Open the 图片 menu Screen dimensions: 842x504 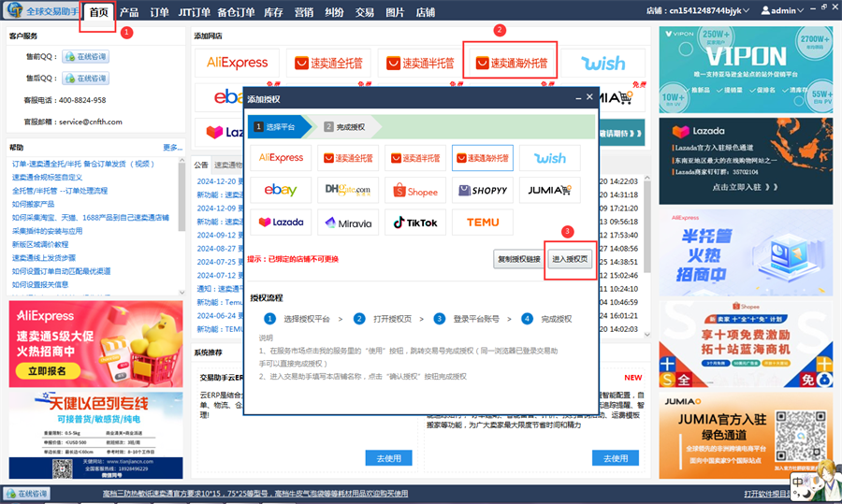pyautogui.click(x=395, y=12)
